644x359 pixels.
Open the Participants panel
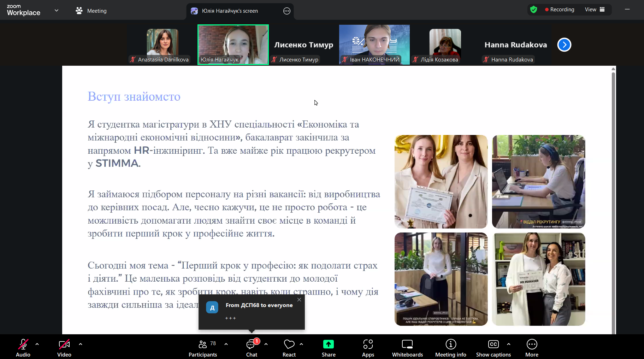(202, 348)
